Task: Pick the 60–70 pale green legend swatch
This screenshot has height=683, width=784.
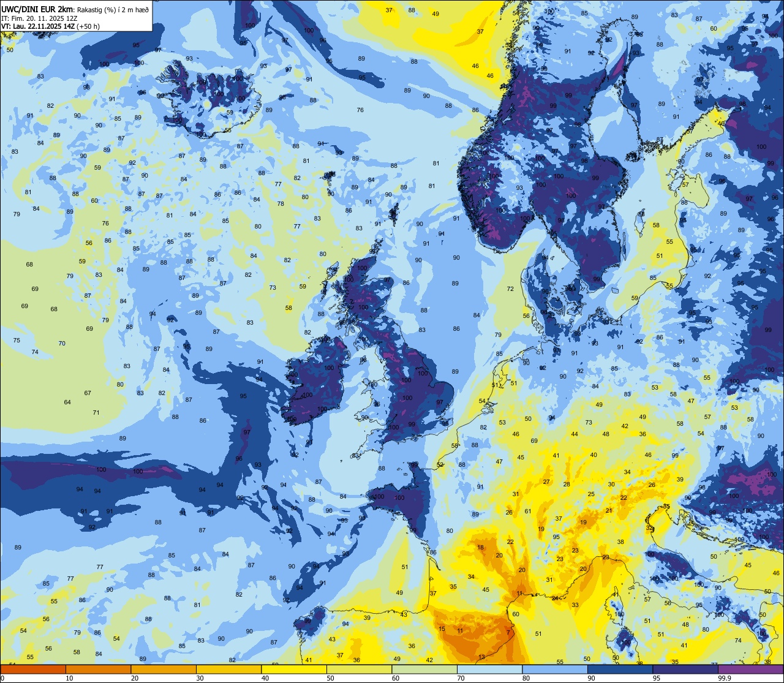Action: (x=424, y=669)
